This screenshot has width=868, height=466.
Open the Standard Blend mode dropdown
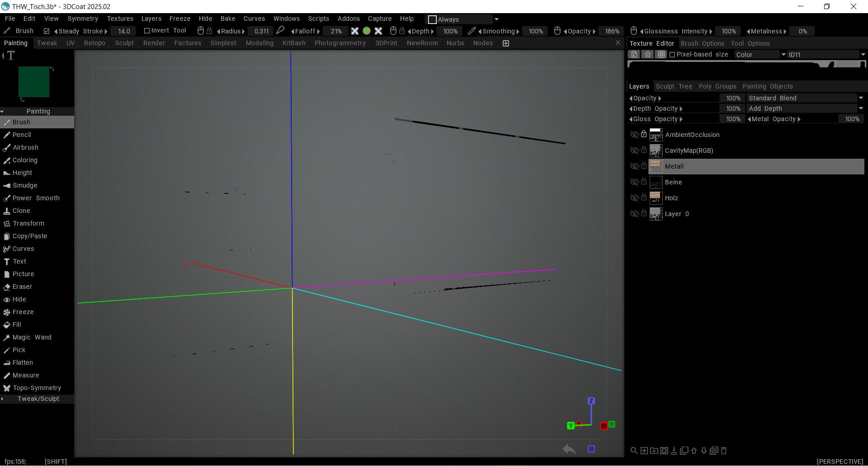805,98
